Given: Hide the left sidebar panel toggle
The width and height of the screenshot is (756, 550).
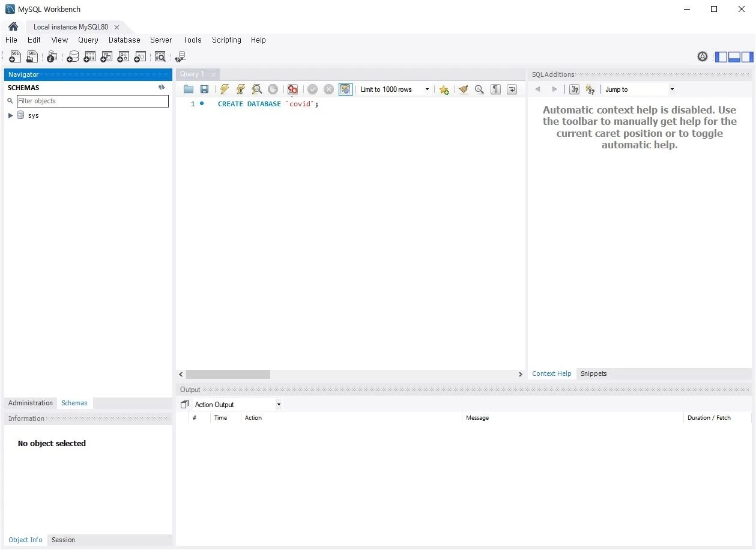Looking at the screenshot, I should tap(721, 57).
